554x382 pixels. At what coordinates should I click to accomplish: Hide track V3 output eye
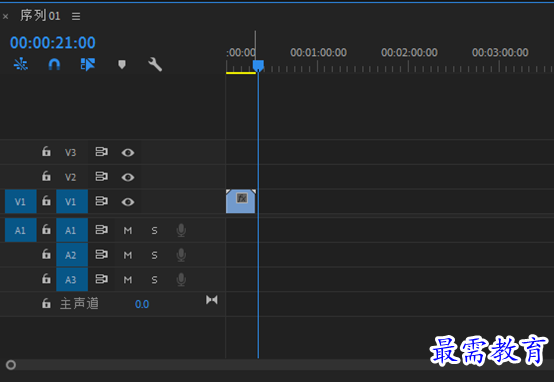[x=128, y=152]
